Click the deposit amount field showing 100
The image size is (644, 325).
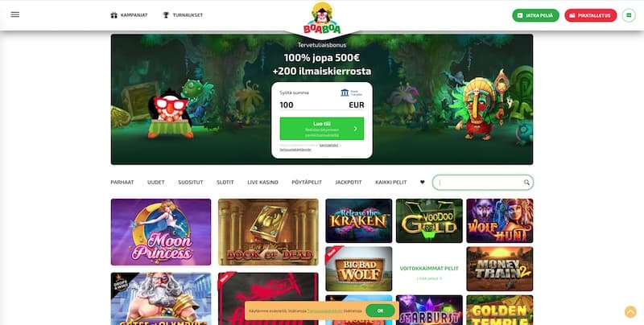coord(321,105)
